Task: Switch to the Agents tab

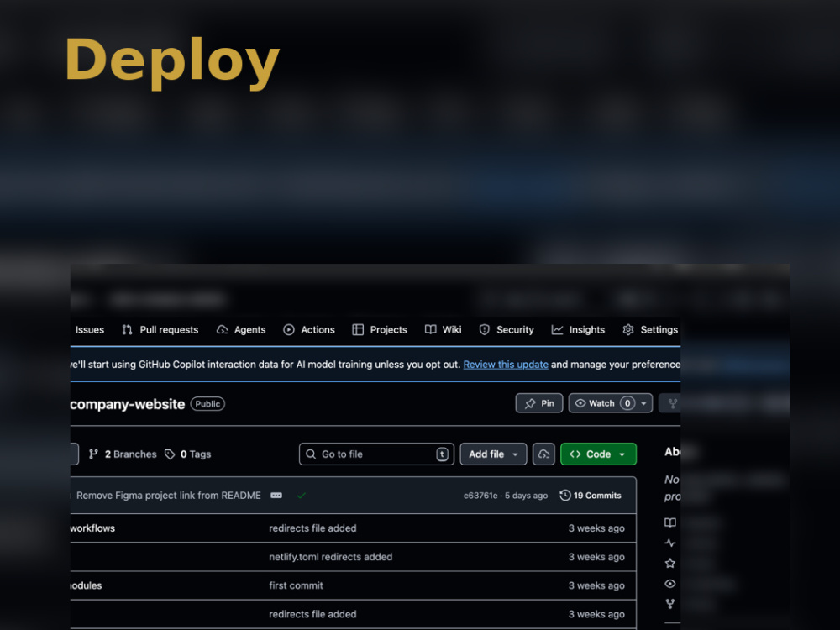Action: click(241, 330)
